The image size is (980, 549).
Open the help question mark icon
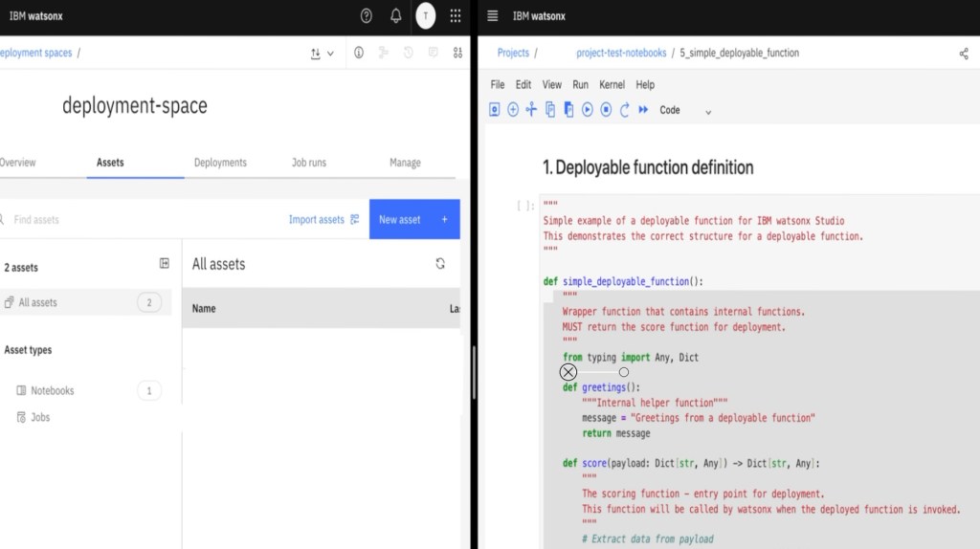click(x=367, y=16)
